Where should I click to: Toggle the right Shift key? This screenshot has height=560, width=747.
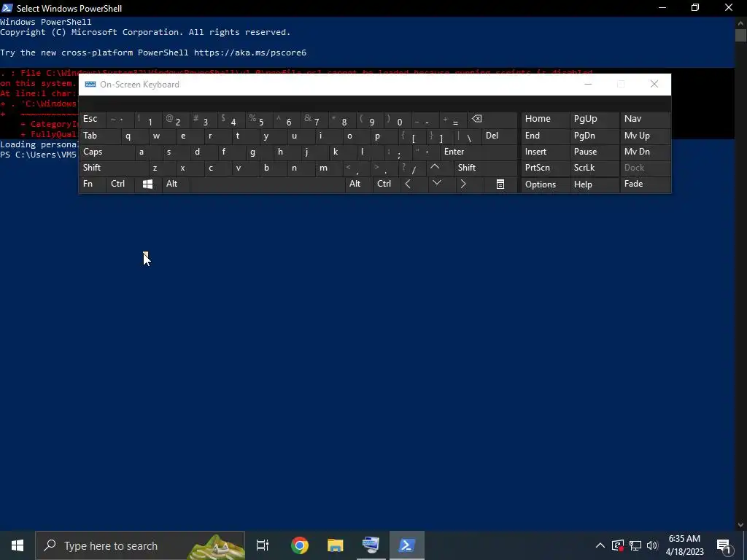485,168
